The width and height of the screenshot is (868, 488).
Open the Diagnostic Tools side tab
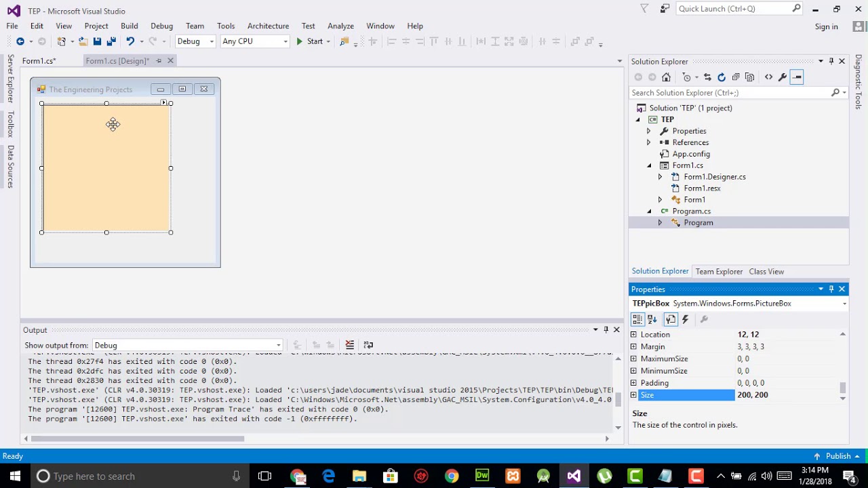[858, 82]
